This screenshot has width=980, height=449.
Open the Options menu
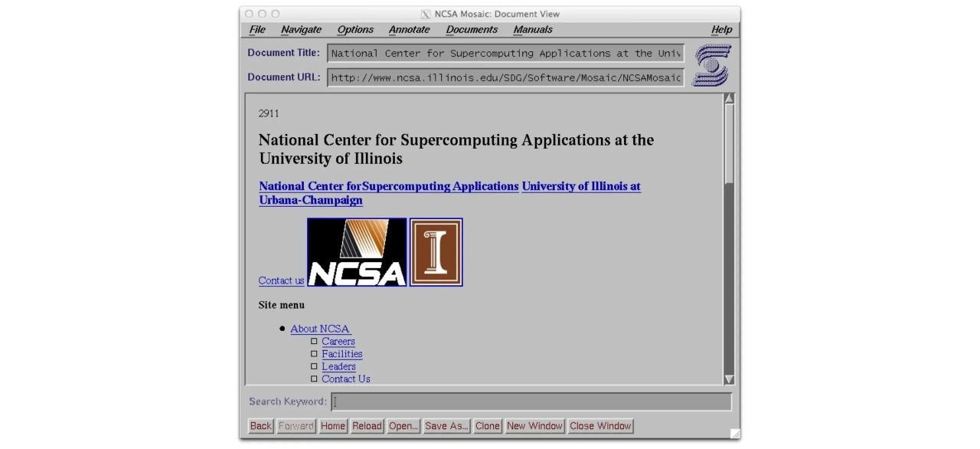click(x=355, y=30)
